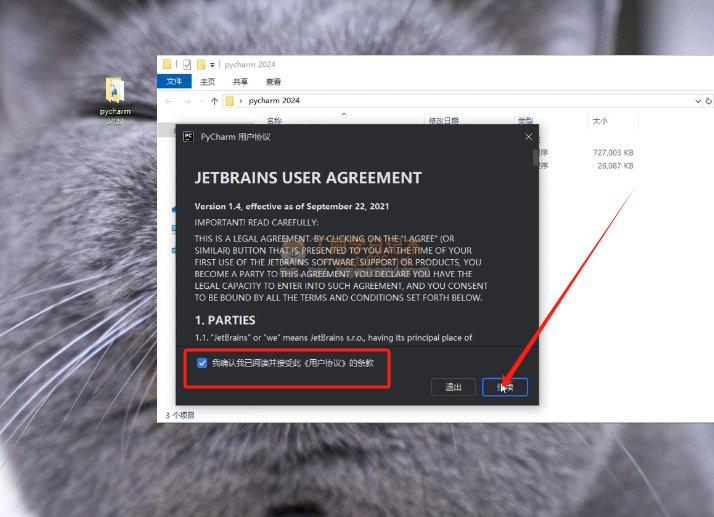Open the address bar history dropdown
Viewport: 714px width, 517px height.
click(697, 101)
